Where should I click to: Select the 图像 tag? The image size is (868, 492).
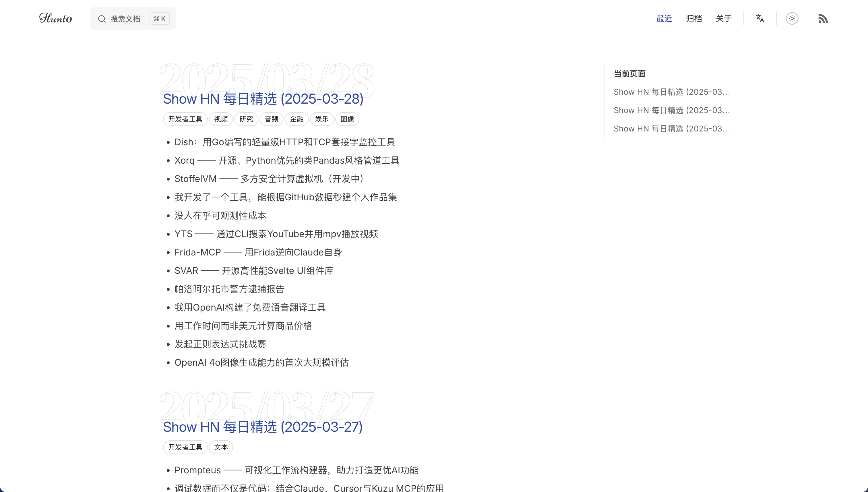tap(347, 119)
